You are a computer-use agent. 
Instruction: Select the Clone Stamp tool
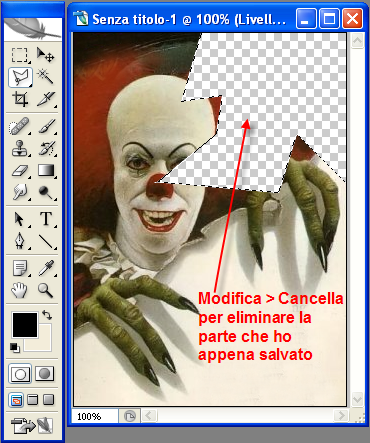tap(20, 148)
